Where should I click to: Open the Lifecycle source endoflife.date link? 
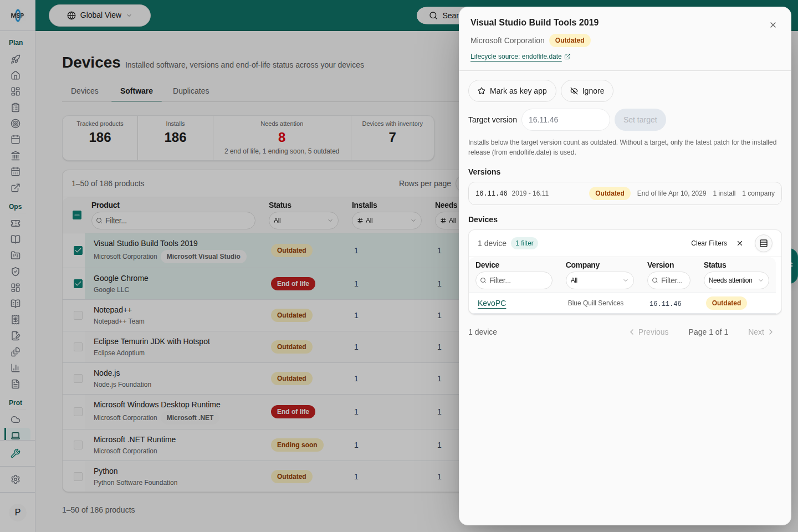pyautogui.click(x=516, y=57)
